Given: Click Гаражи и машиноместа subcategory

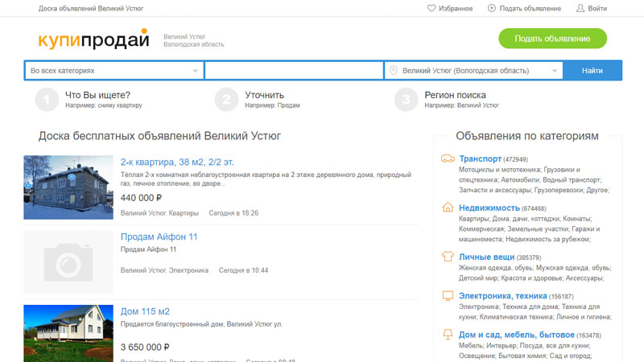Looking at the screenshot, I should [x=530, y=234].
